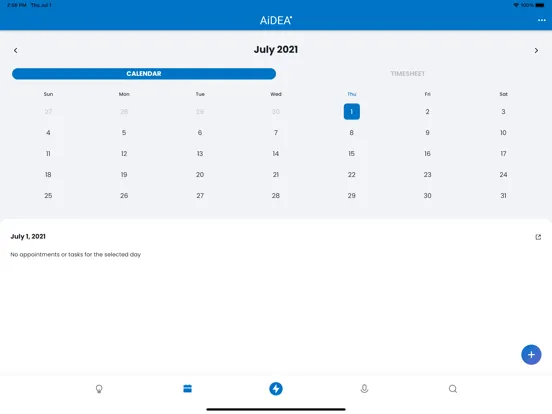Select July 29 in the last row
The image size is (552, 414).
tap(352, 195)
